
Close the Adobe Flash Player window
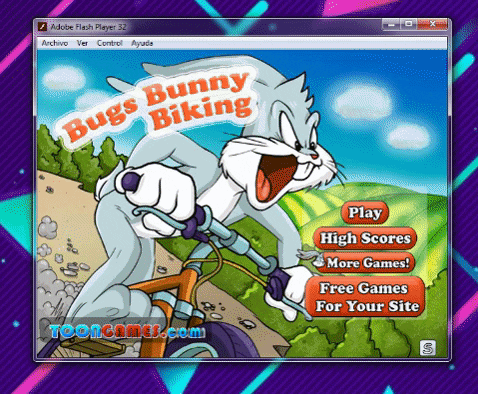click(432, 24)
